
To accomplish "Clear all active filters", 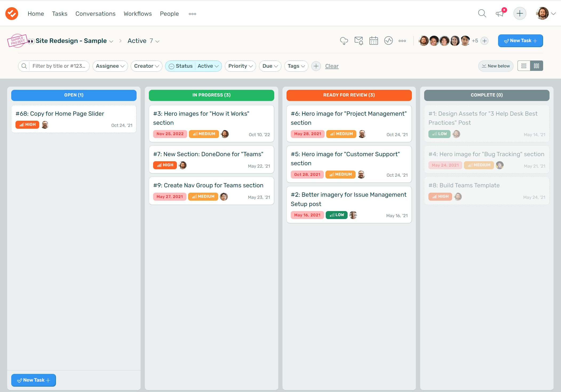I will pos(332,66).
